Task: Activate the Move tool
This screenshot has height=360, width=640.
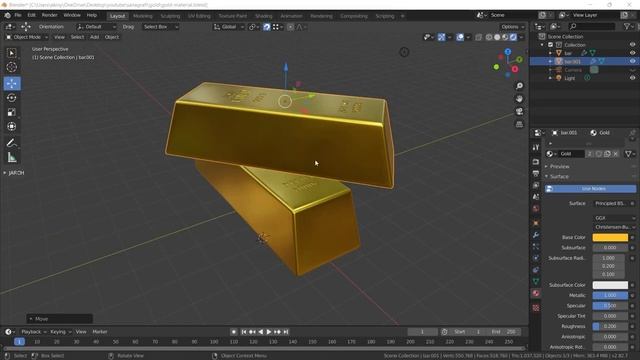Action: 11,83
